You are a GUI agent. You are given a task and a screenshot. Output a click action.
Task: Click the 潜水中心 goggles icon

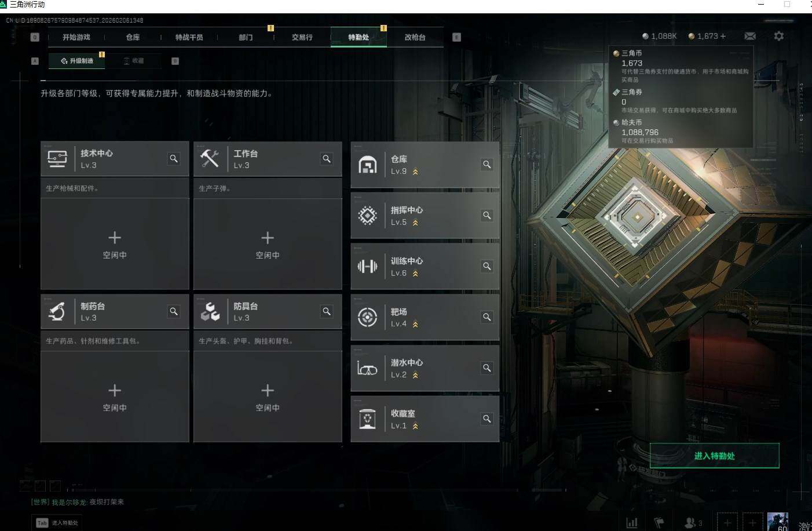tap(367, 368)
